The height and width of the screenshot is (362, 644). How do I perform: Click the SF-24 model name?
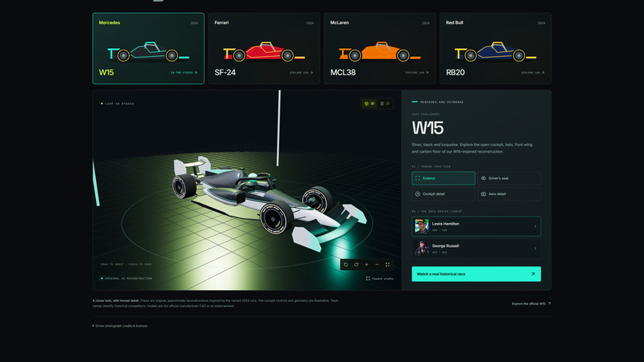(x=225, y=72)
